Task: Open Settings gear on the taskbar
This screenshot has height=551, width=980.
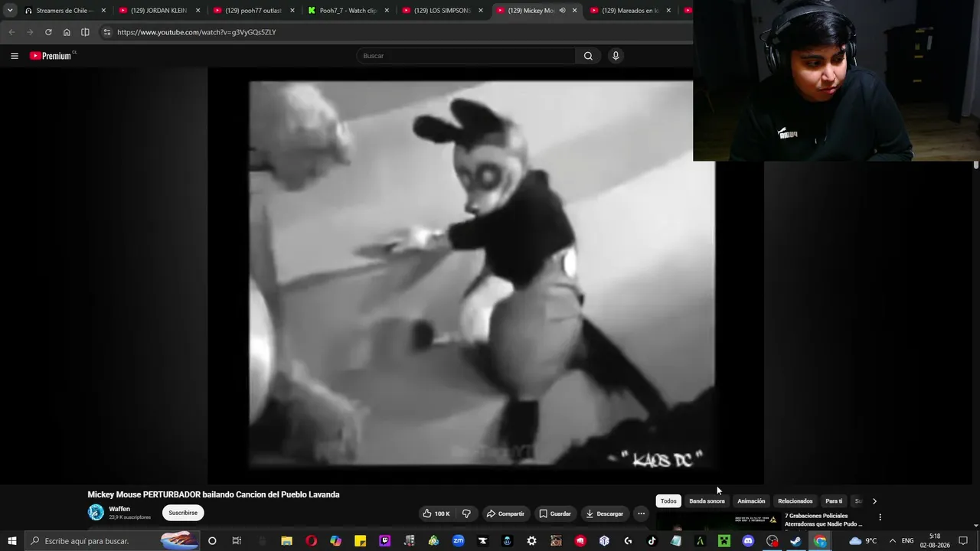Action: coord(531,541)
